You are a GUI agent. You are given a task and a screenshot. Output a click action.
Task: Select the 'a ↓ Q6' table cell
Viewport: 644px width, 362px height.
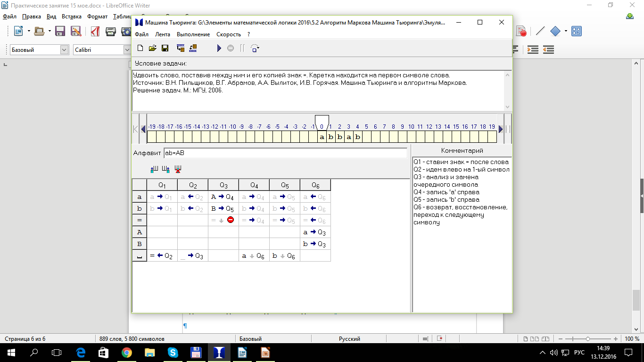tap(254, 255)
